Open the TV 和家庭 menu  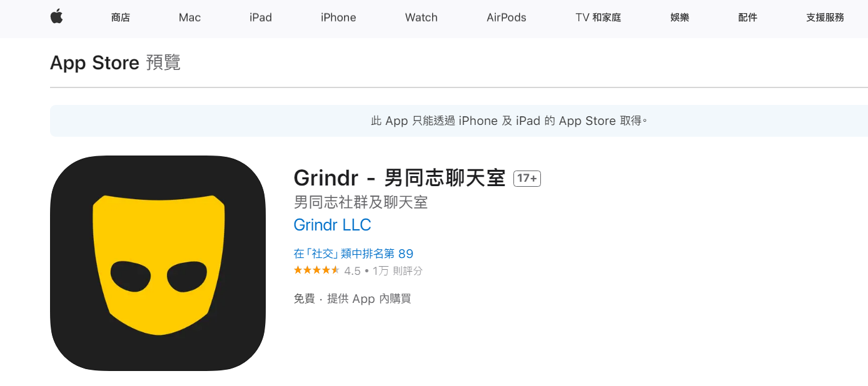click(598, 17)
